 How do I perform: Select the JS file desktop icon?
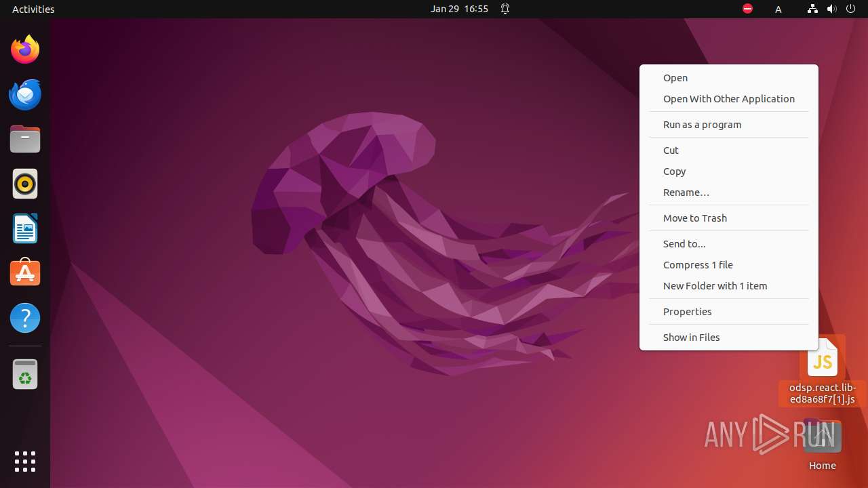coord(823,357)
